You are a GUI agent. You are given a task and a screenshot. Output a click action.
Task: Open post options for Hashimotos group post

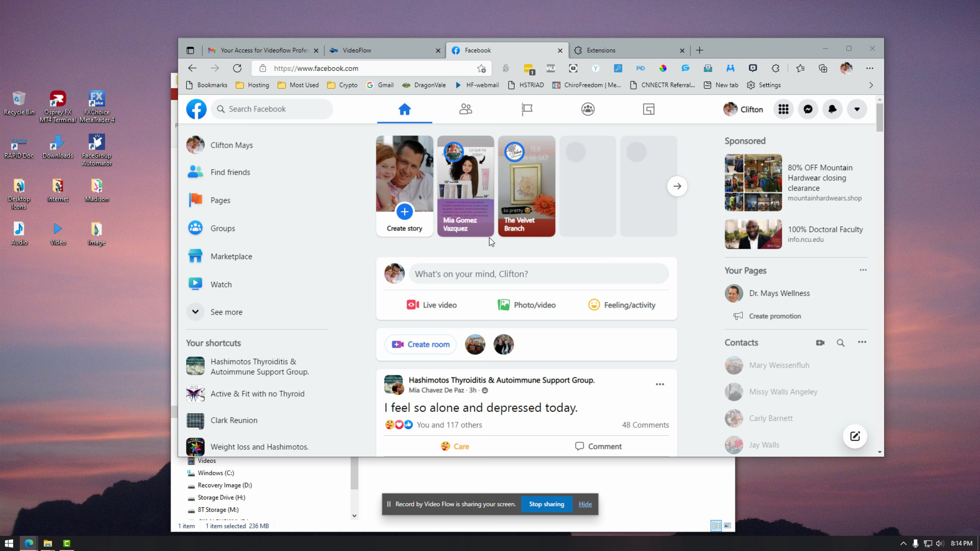point(660,384)
